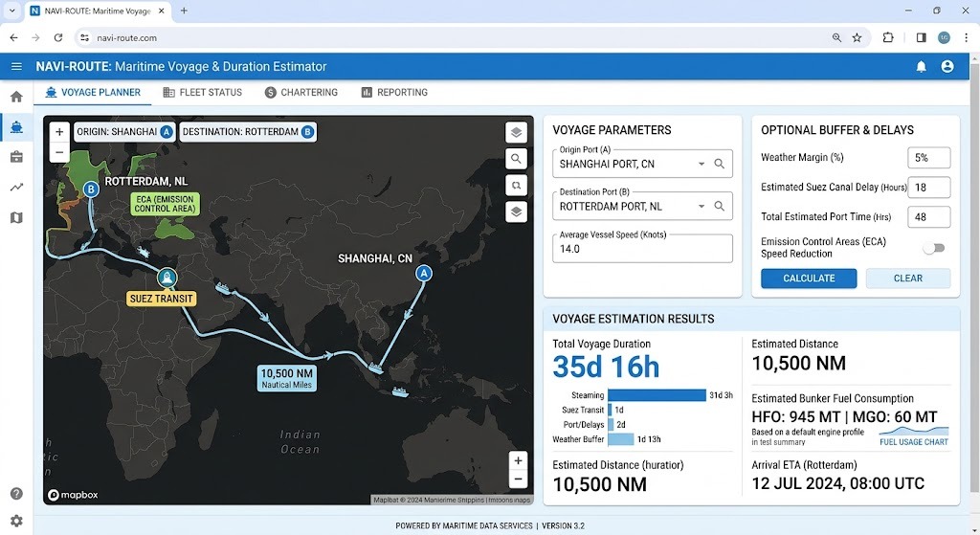This screenshot has width=980, height=535.
Task: Click the Suez Transit ship marker
Action: click(167, 277)
